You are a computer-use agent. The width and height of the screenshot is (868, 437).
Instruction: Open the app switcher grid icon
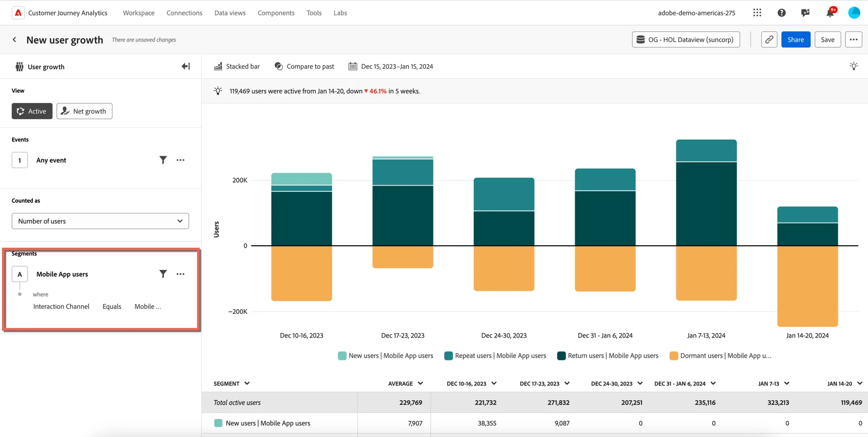click(x=757, y=13)
